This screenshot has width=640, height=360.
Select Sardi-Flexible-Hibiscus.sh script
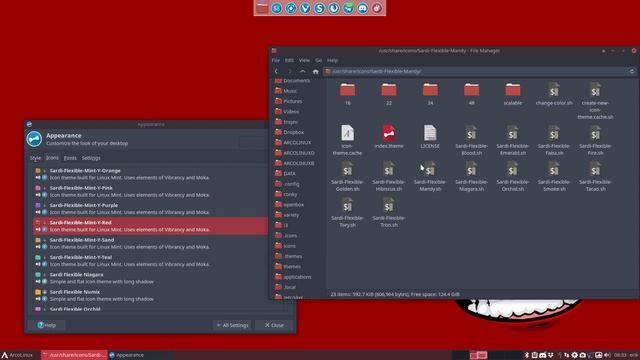pos(389,176)
